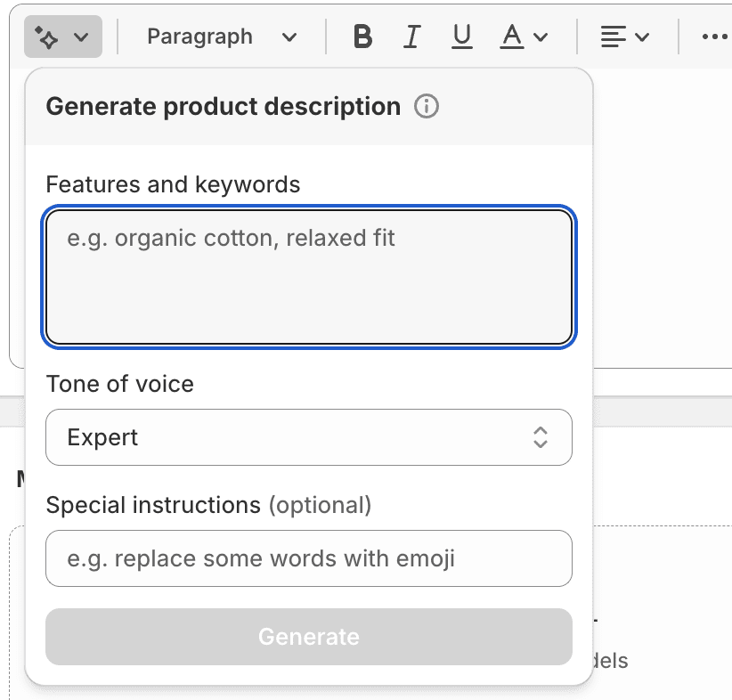Open the more options ellipsis menu
The image size is (732, 700).
[x=714, y=37]
